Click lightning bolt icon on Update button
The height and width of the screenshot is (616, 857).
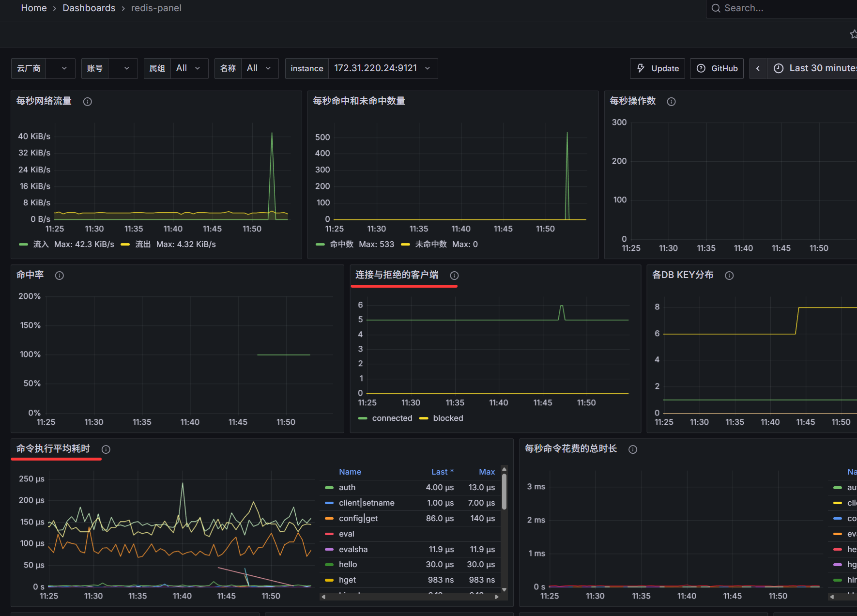pos(641,68)
